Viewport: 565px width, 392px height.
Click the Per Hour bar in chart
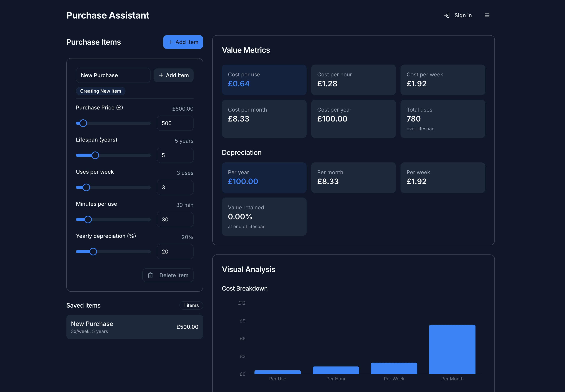(x=336, y=370)
